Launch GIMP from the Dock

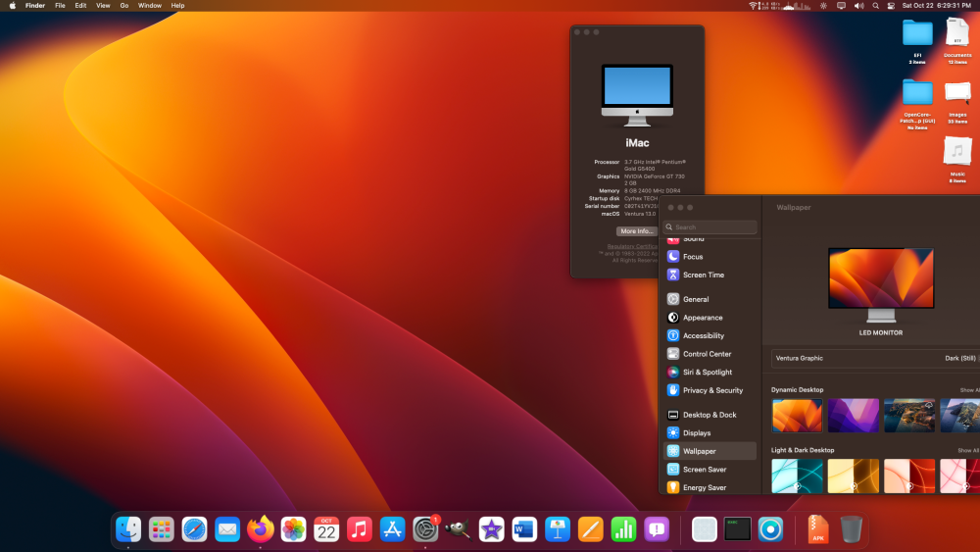pyautogui.click(x=458, y=529)
